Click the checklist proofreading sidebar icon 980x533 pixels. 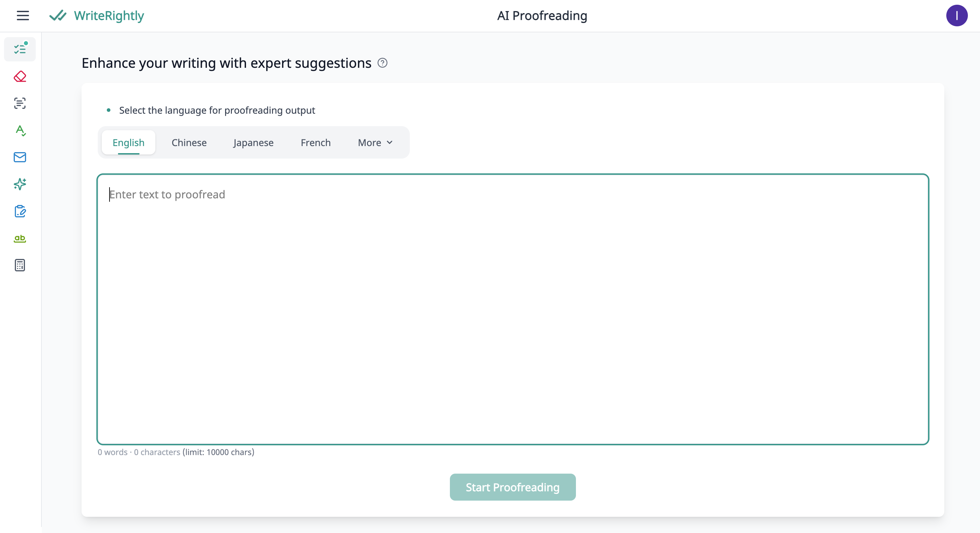click(20, 49)
